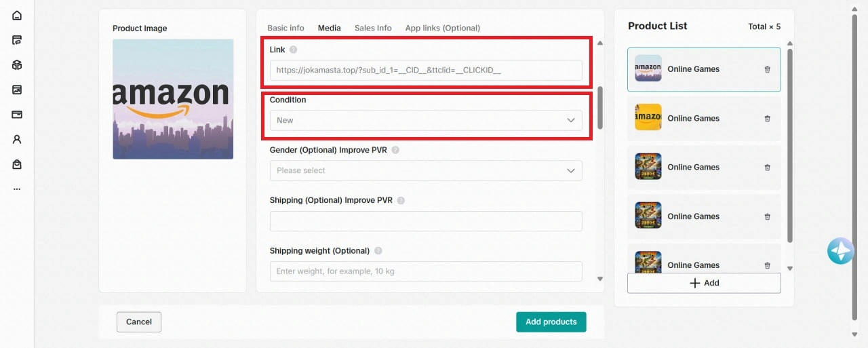The height and width of the screenshot is (348, 868).
Task: Open the credit card payment icon in sidebar
Action: [17, 115]
